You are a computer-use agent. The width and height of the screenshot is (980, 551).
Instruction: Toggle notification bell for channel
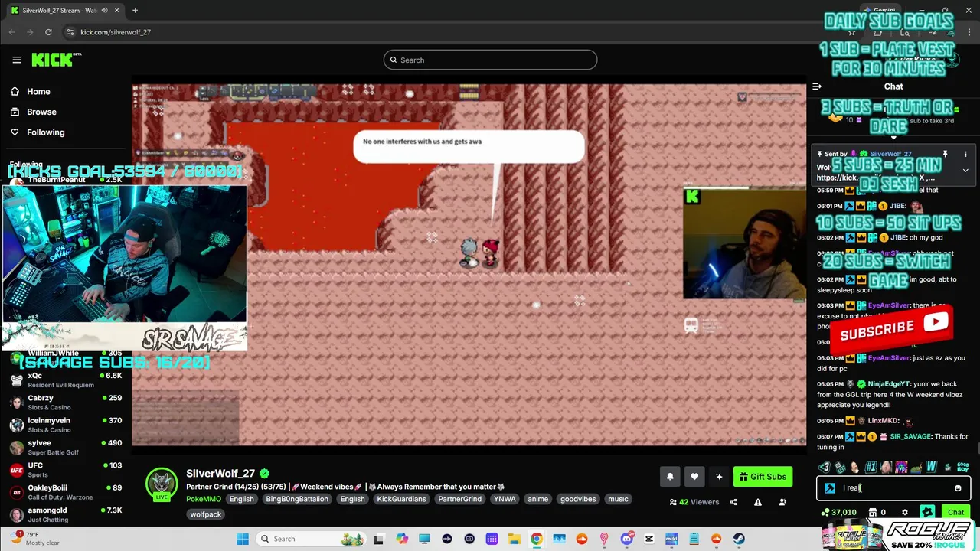pos(670,477)
